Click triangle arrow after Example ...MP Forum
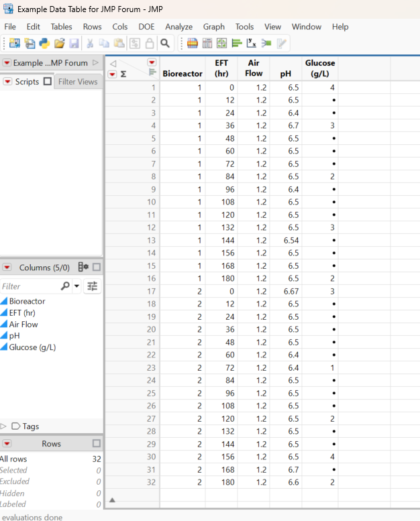The width and height of the screenshot is (420, 521). click(x=95, y=62)
